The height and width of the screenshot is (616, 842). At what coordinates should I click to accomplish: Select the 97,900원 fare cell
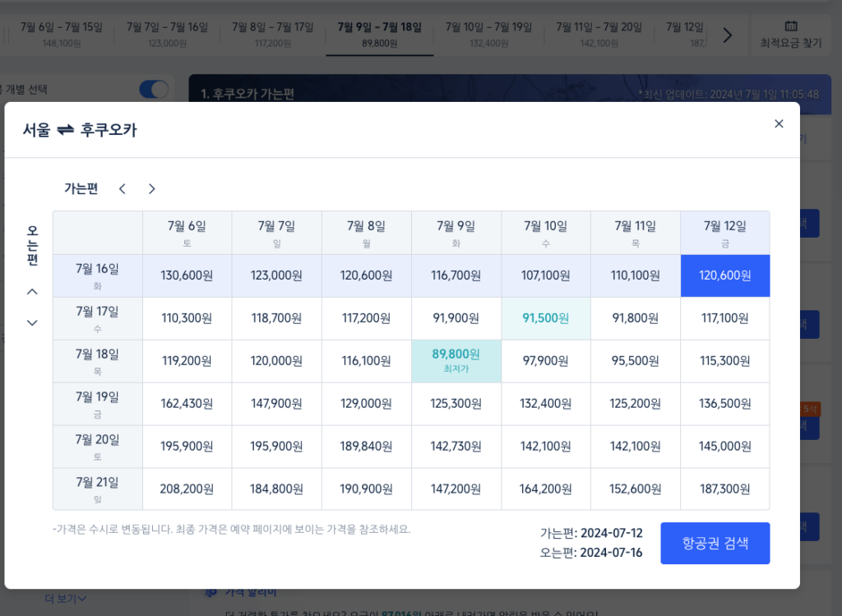click(x=546, y=361)
